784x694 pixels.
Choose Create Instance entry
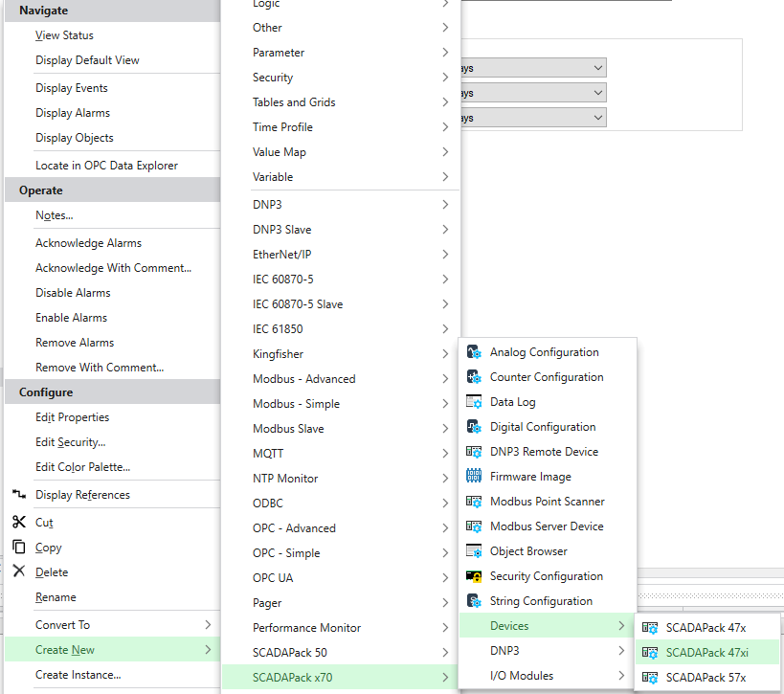[x=78, y=675]
